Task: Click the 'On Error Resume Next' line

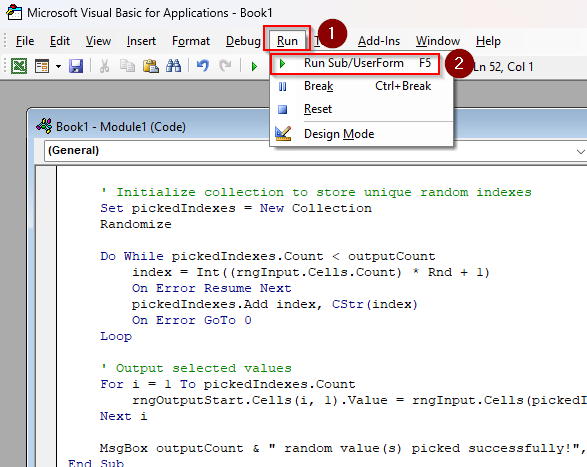Action: tap(212, 288)
